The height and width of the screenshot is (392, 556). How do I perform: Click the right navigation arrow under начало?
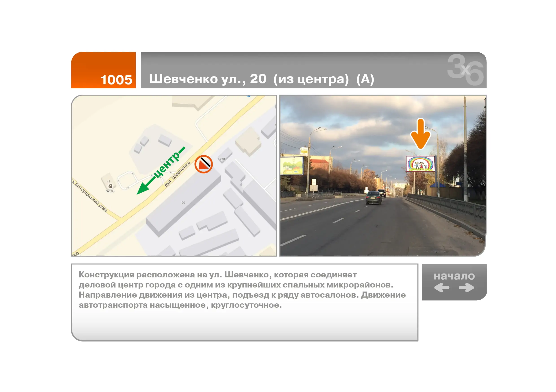point(466,288)
